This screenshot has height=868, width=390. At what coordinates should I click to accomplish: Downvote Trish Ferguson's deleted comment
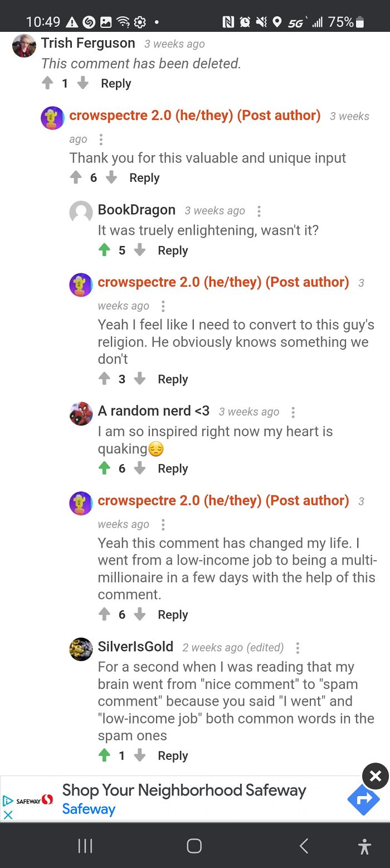point(82,83)
